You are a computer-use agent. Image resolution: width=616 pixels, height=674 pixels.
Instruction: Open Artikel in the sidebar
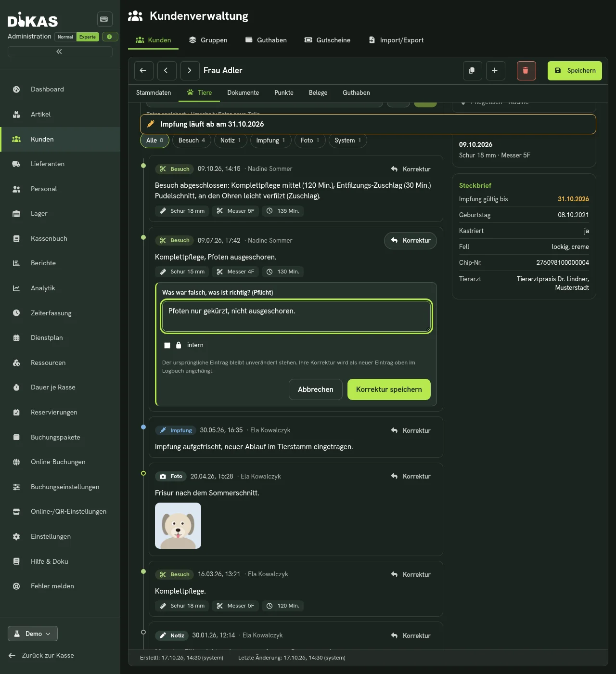(x=60, y=114)
